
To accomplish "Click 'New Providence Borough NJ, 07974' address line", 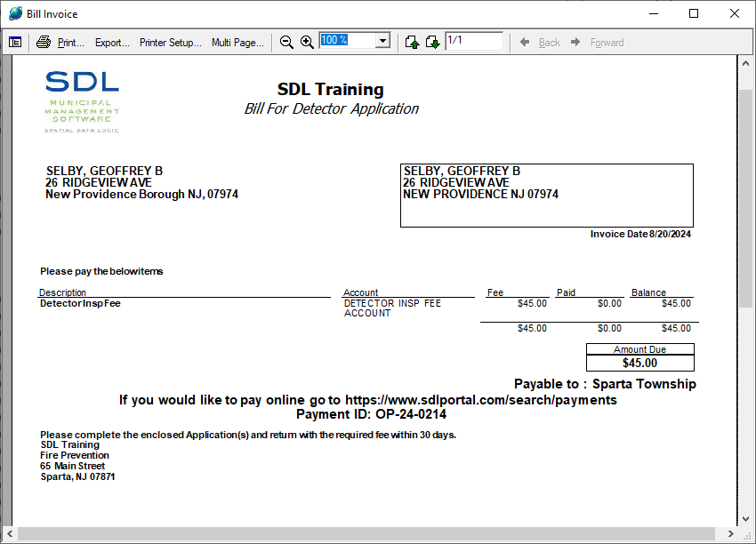I will 141,194.
